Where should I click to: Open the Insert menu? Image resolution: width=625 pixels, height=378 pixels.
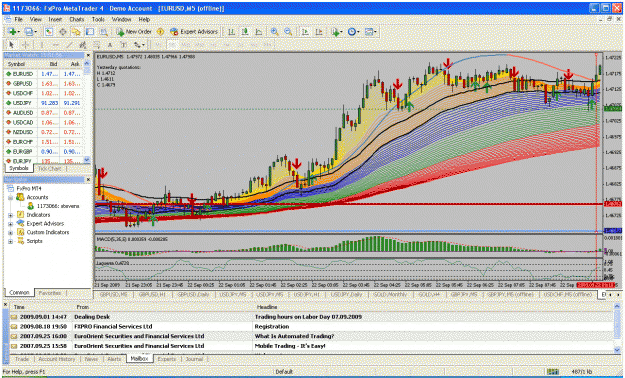[55, 19]
